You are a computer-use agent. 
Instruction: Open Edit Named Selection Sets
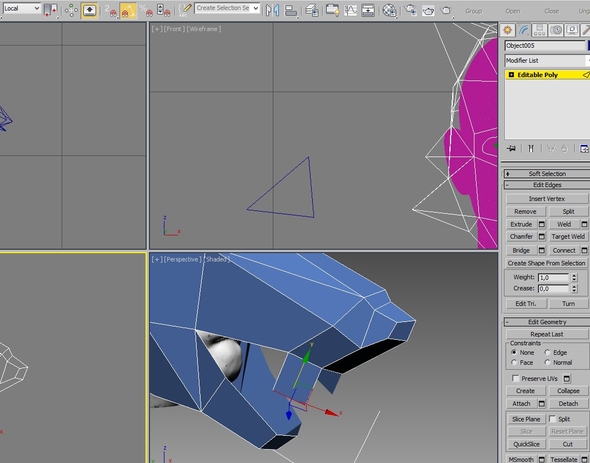[184, 10]
